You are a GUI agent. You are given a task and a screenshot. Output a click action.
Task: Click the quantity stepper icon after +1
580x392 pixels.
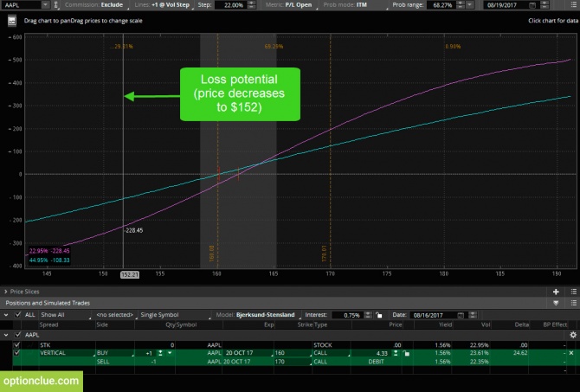160,353
